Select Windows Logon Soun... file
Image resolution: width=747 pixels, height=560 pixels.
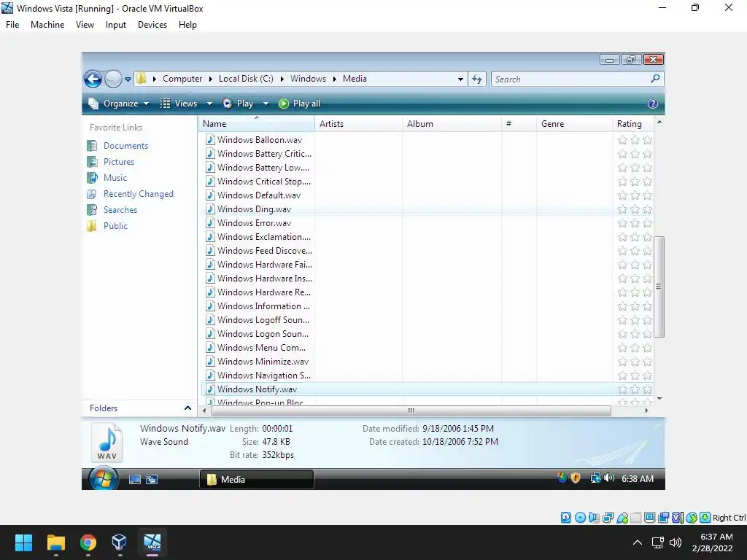point(263,334)
